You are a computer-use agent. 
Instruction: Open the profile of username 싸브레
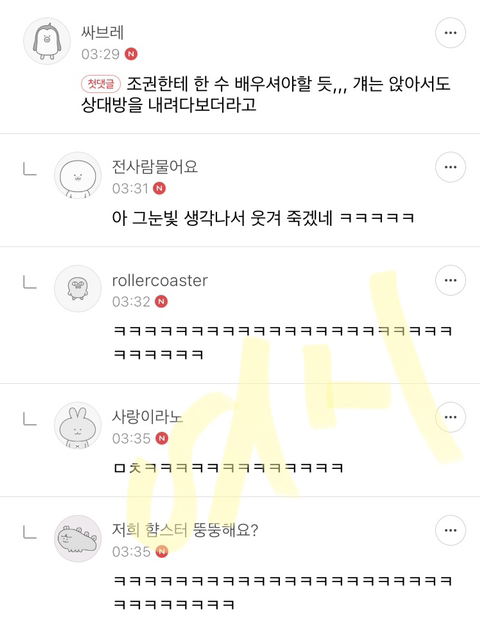(103, 32)
